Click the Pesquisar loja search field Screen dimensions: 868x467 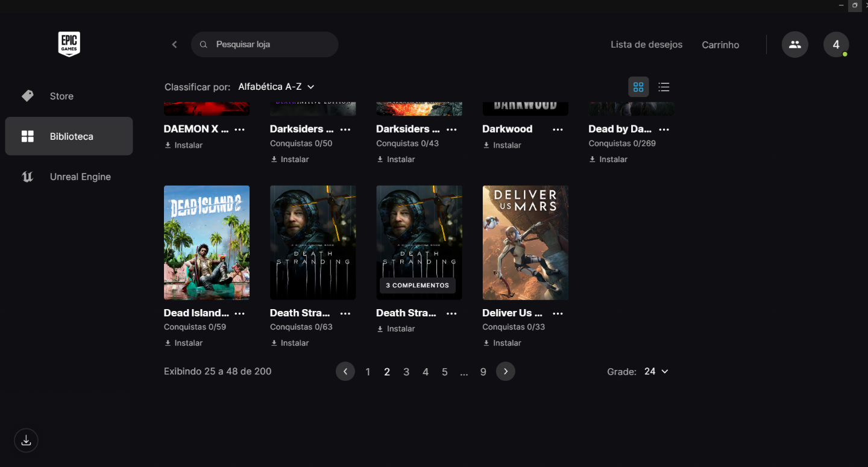pyautogui.click(x=265, y=45)
